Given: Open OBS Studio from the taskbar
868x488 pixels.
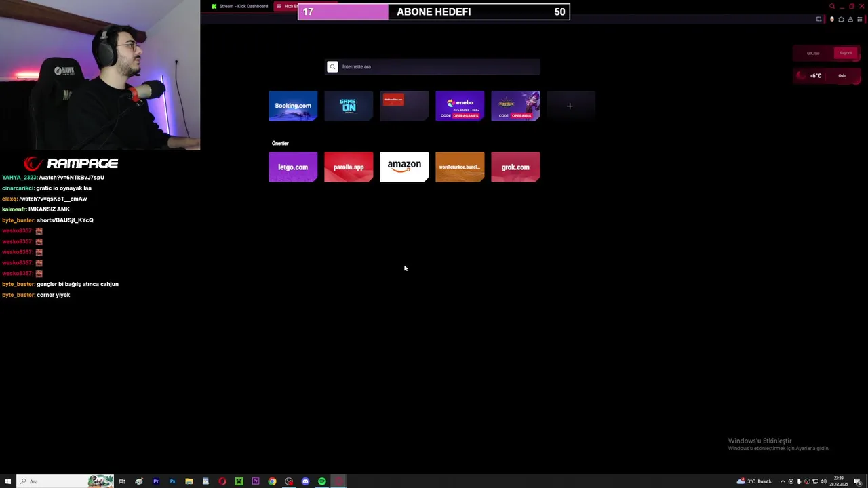Looking at the screenshot, I should click(x=289, y=481).
